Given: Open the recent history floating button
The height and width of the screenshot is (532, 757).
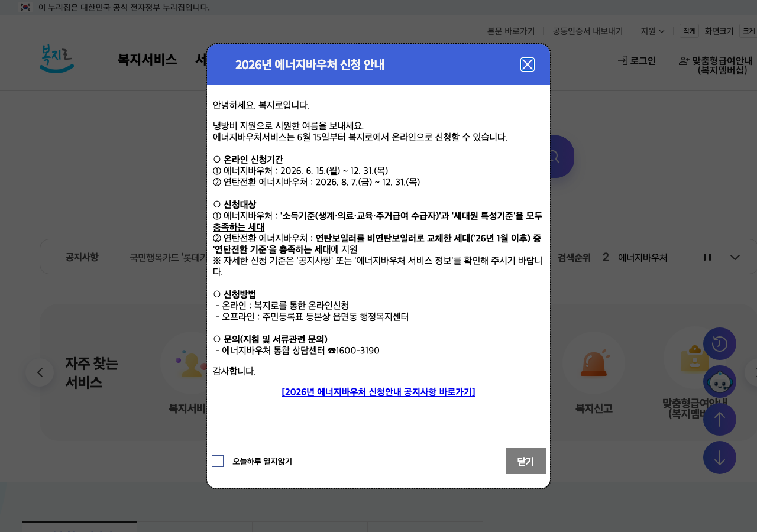Looking at the screenshot, I should coord(720,344).
